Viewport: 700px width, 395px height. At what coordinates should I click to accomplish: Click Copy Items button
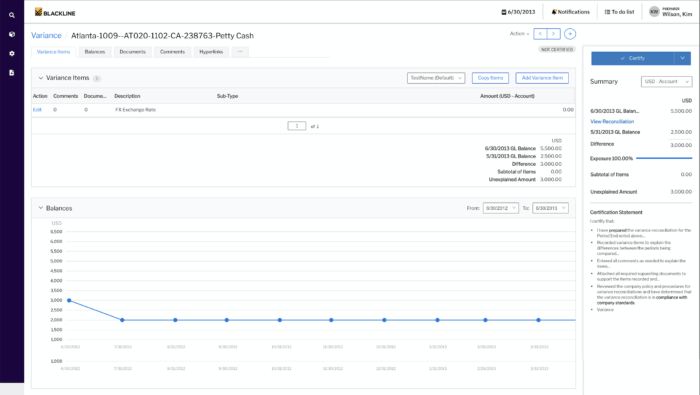click(490, 78)
